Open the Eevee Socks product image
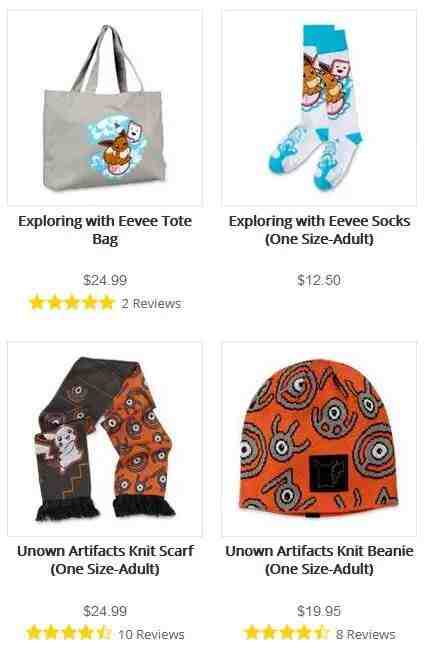This screenshot has width=429, height=662. pyautogui.click(x=319, y=108)
